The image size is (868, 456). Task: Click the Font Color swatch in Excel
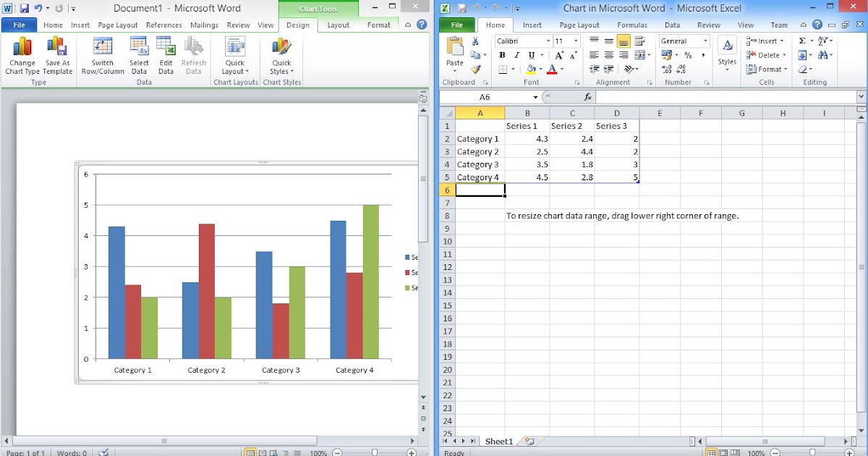[552, 69]
